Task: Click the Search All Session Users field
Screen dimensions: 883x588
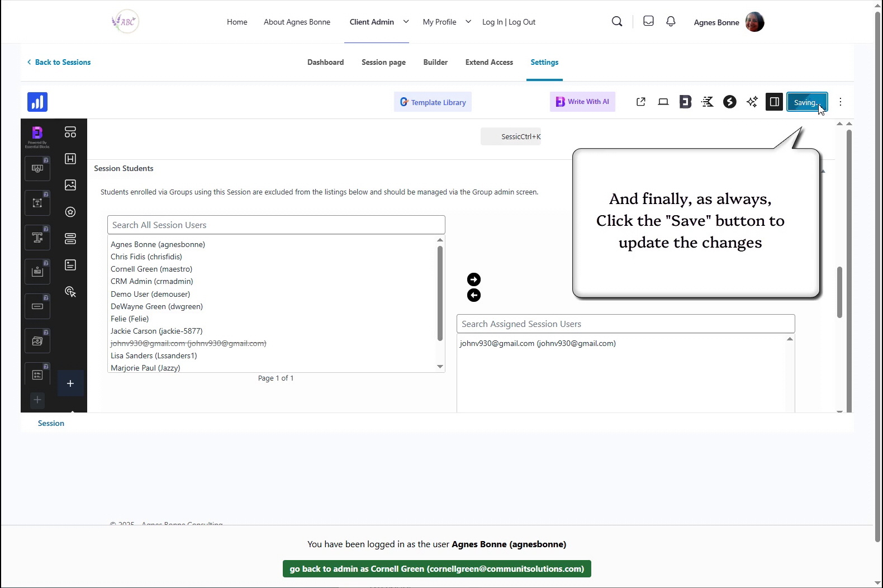Action: pyautogui.click(x=276, y=225)
